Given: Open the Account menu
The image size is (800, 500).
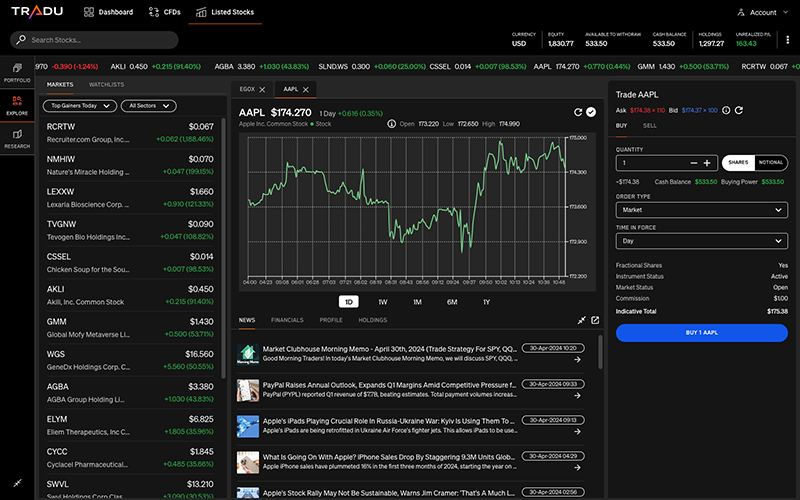Looking at the screenshot, I should point(763,12).
